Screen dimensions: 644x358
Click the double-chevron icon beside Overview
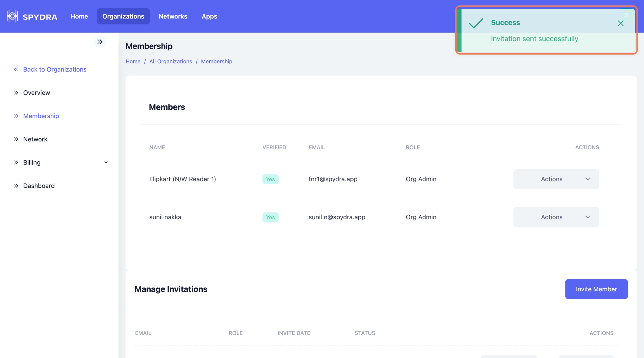click(16, 93)
